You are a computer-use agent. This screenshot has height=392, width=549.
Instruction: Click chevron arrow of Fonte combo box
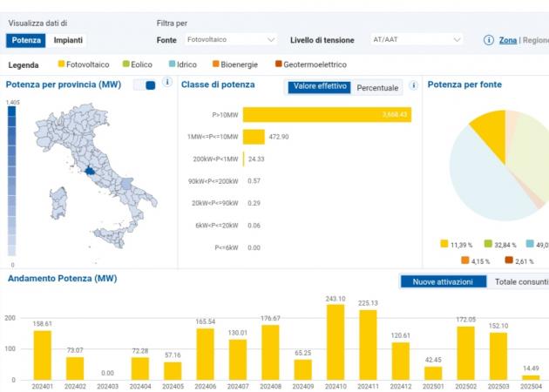coord(271,40)
